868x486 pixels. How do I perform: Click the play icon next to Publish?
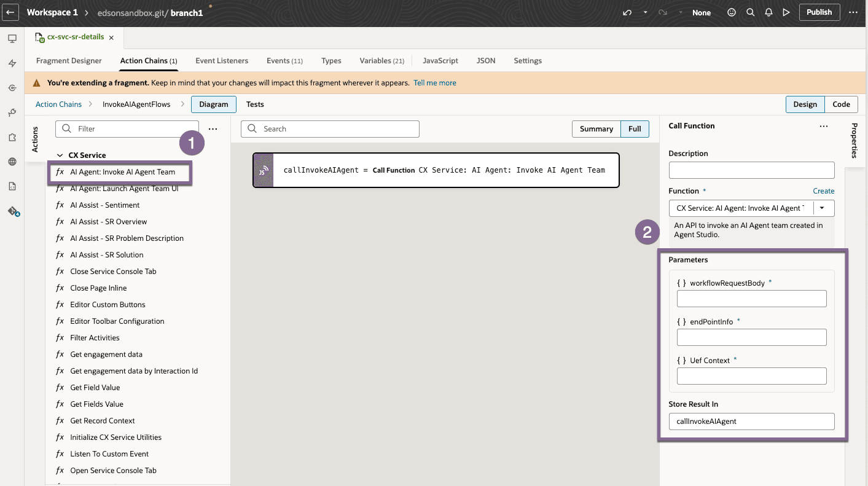pos(787,12)
